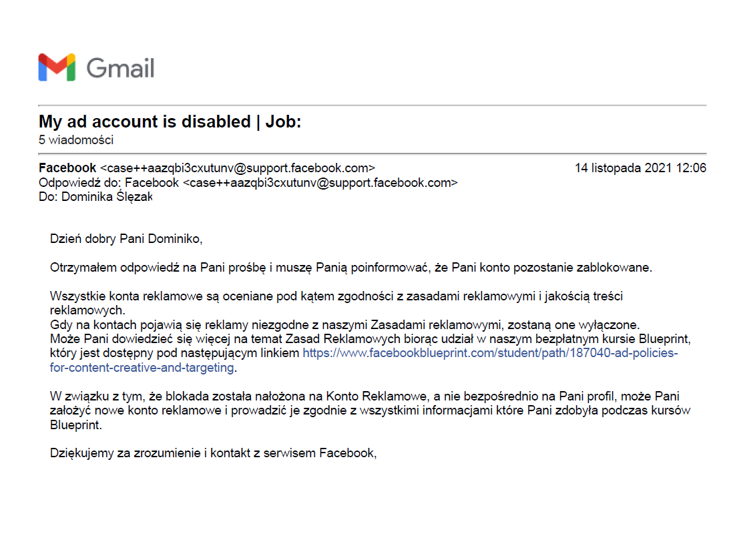Click the word 'Blueprint.' ending the paragraph
The image size is (737, 560).
click(x=75, y=425)
